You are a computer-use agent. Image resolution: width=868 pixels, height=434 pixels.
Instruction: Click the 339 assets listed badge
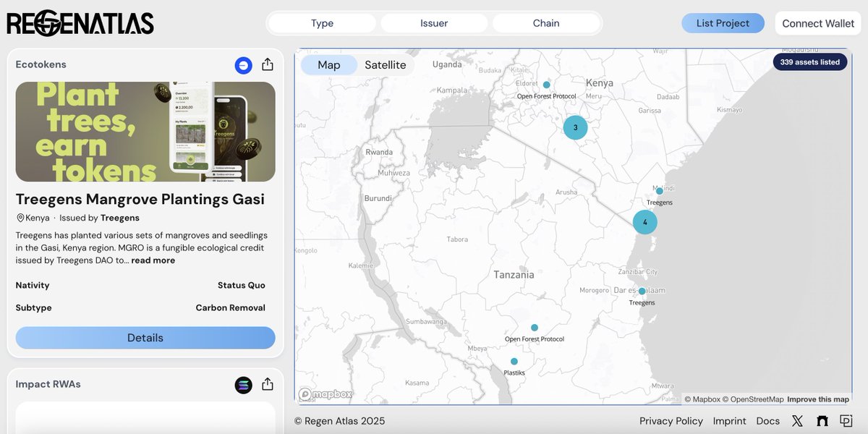click(x=810, y=62)
